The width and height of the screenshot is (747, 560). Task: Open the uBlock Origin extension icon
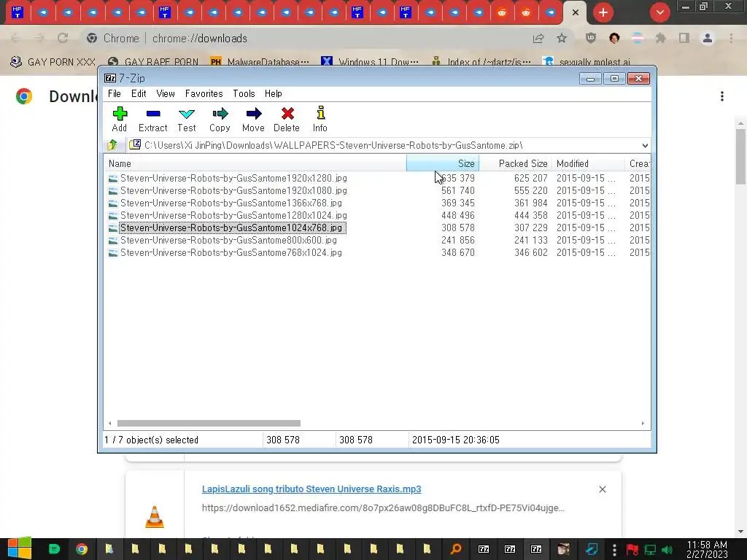(591, 38)
